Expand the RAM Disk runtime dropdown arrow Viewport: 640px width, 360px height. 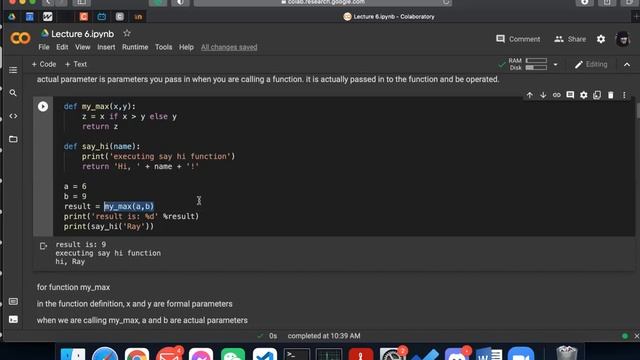555,64
